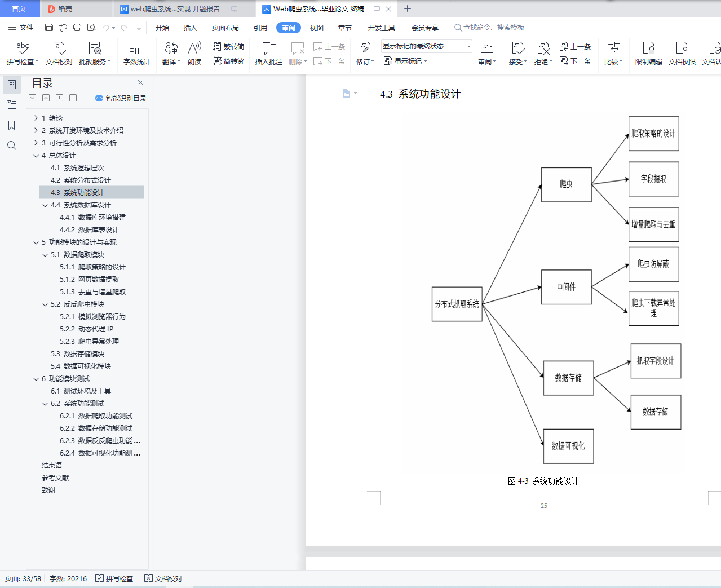Select the 分布式抓取系统 diagram box
This screenshot has height=588, width=721.
point(457,304)
